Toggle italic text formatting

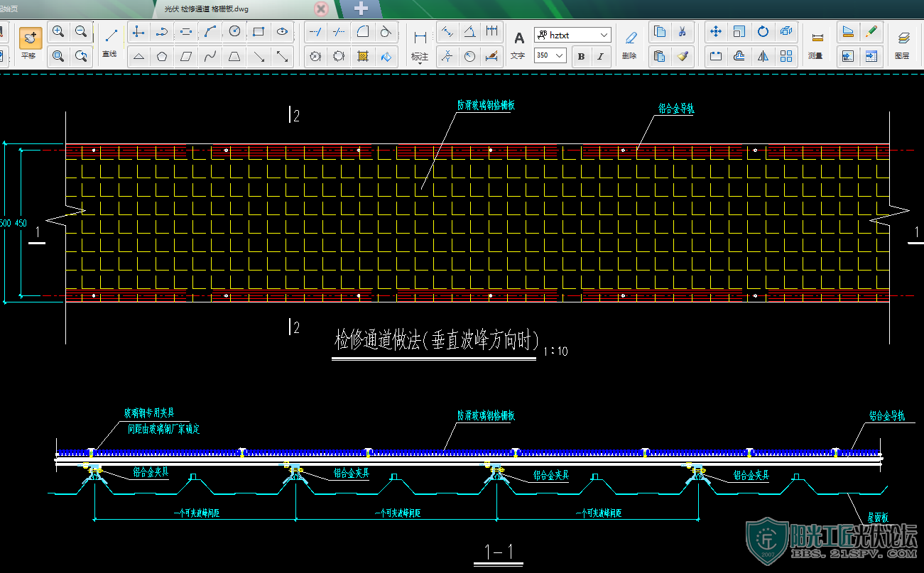click(600, 55)
